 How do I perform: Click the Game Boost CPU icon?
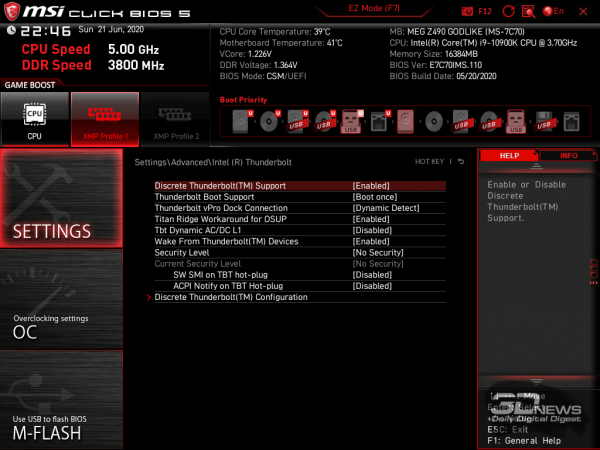34,118
